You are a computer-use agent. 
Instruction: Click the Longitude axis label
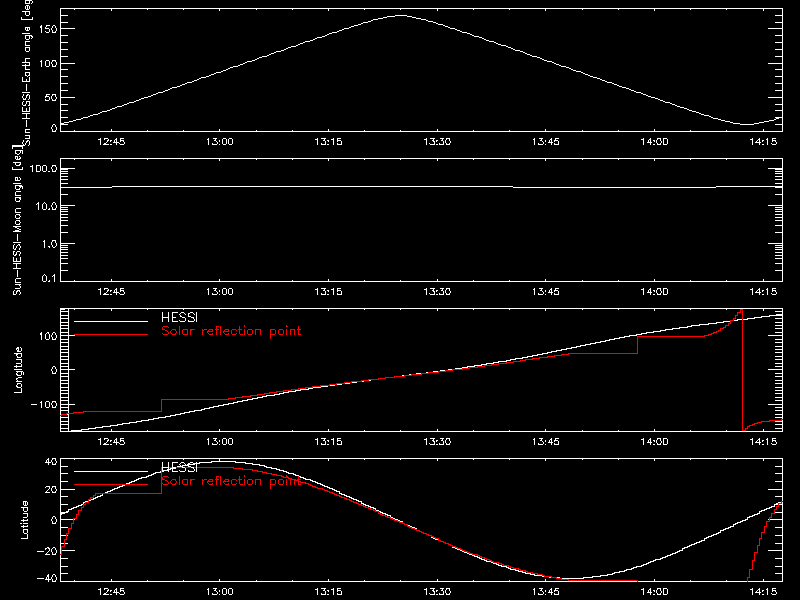coord(18,370)
